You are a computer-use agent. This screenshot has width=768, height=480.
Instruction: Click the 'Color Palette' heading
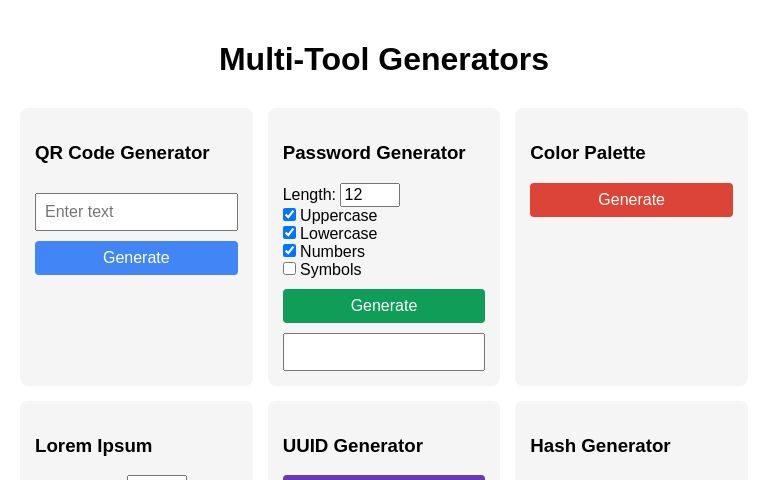point(588,153)
